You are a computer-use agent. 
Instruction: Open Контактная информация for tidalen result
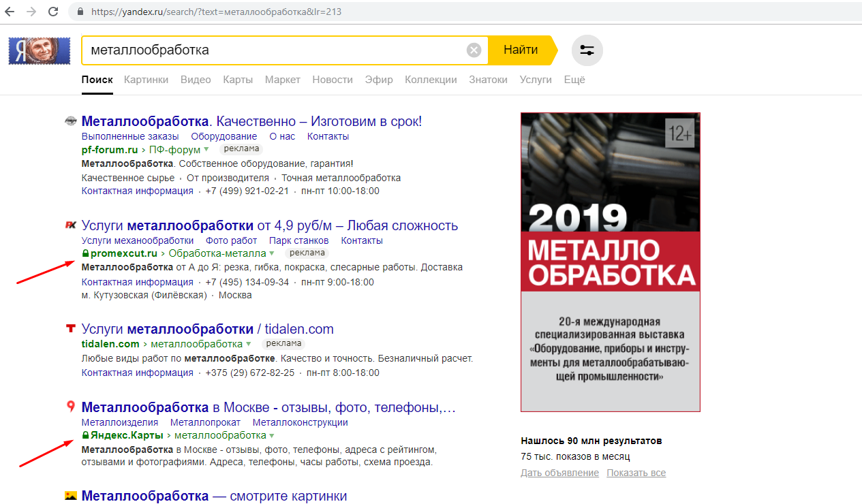pyautogui.click(x=138, y=373)
